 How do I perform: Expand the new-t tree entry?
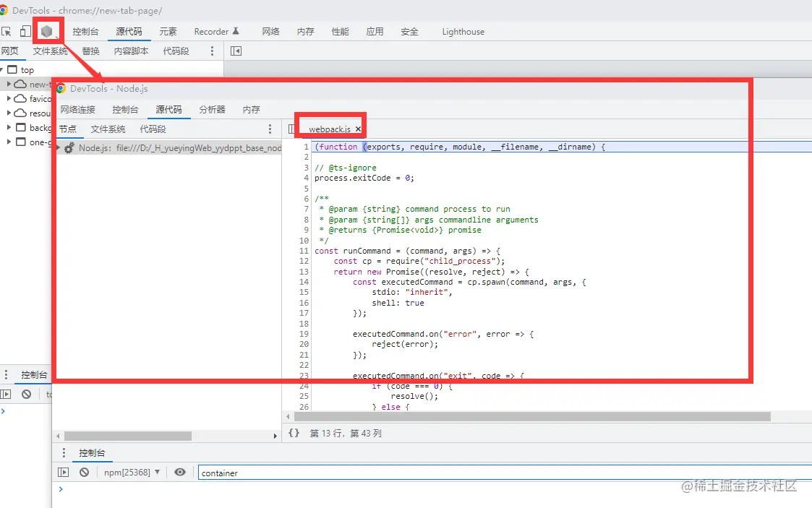point(9,84)
